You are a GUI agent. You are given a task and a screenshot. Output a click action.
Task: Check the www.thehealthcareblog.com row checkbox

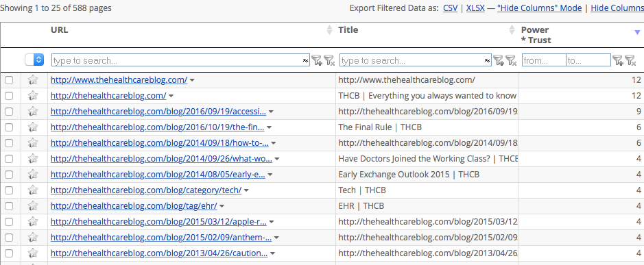pyautogui.click(x=9, y=80)
